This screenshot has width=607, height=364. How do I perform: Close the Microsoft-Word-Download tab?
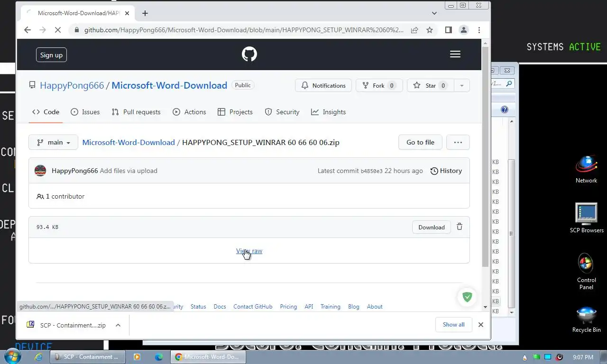(127, 13)
